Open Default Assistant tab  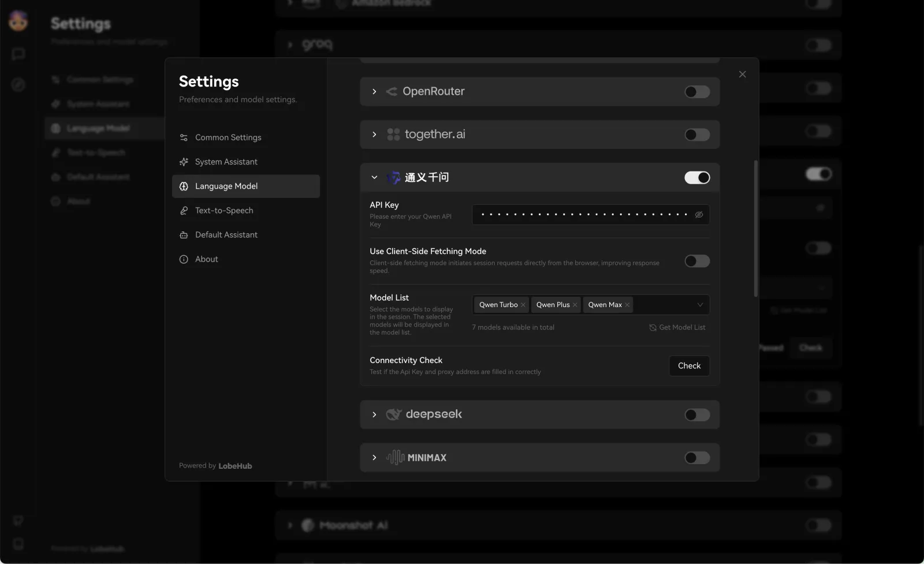pos(246,235)
